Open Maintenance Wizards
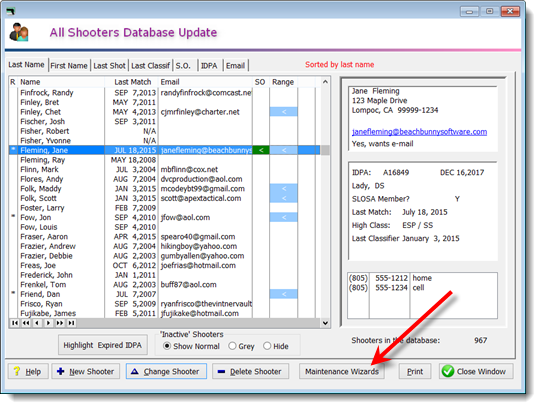541x409 pixels. pos(342,371)
